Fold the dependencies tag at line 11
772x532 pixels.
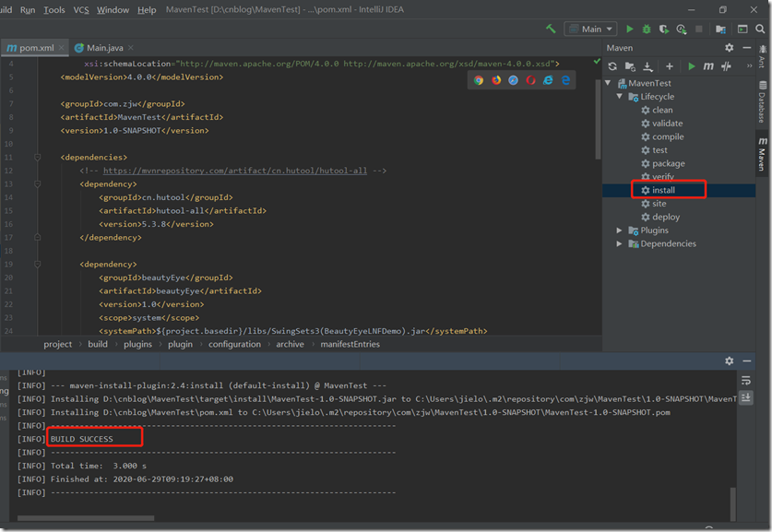[x=38, y=157]
